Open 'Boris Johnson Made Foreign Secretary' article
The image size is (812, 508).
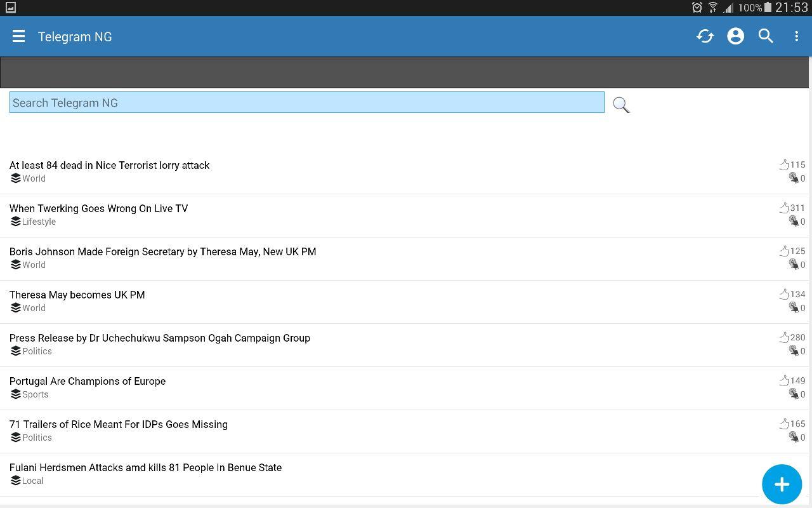click(x=163, y=251)
